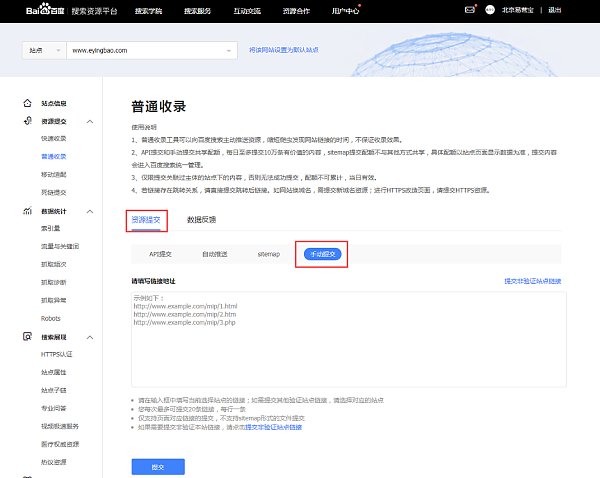Click the icon beside 搜索展现 in the sidebar
This screenshot has height=478, width=600.
(26, 337)
